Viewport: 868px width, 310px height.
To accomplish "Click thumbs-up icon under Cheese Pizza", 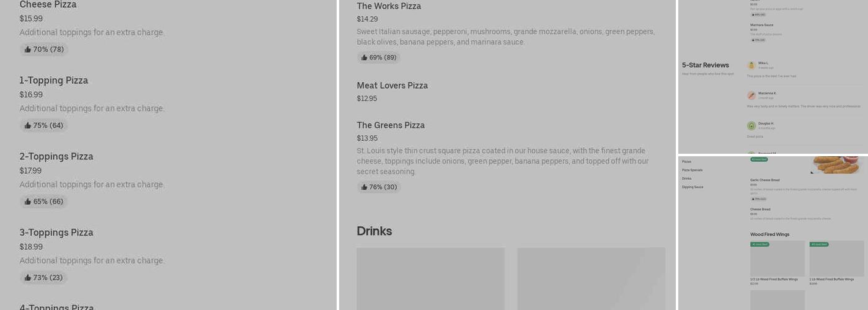I will click(28, 50).
